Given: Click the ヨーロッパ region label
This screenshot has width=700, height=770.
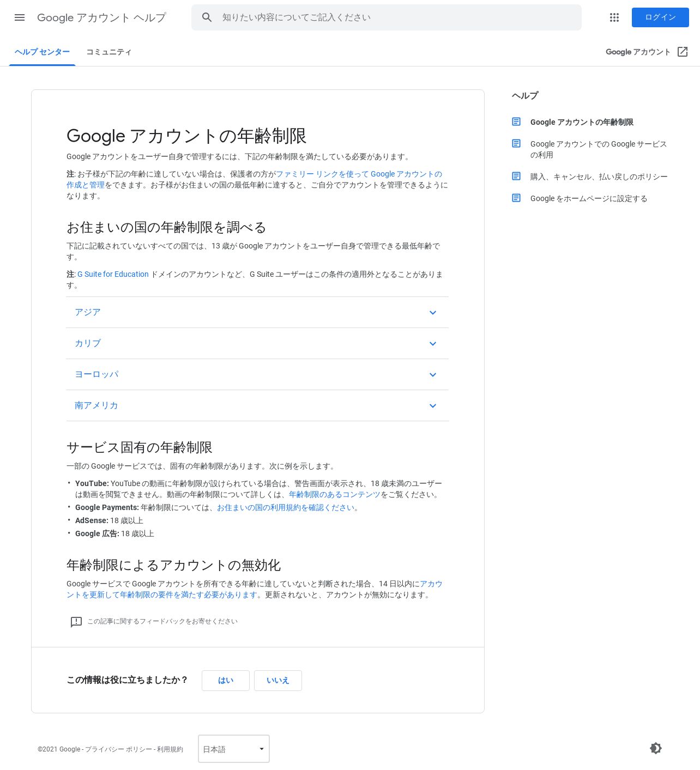Looking at the screenshot, I should (96, 374).
